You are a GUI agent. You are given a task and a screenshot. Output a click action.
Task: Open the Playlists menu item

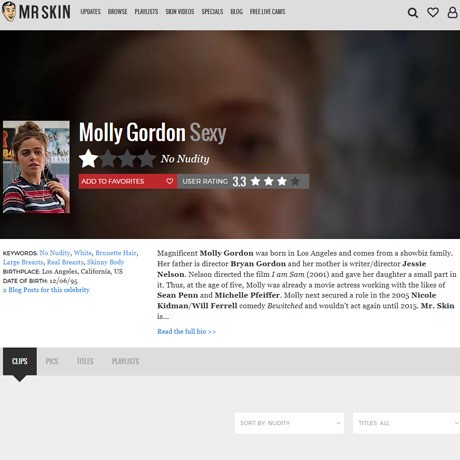(x=146, y=12)
